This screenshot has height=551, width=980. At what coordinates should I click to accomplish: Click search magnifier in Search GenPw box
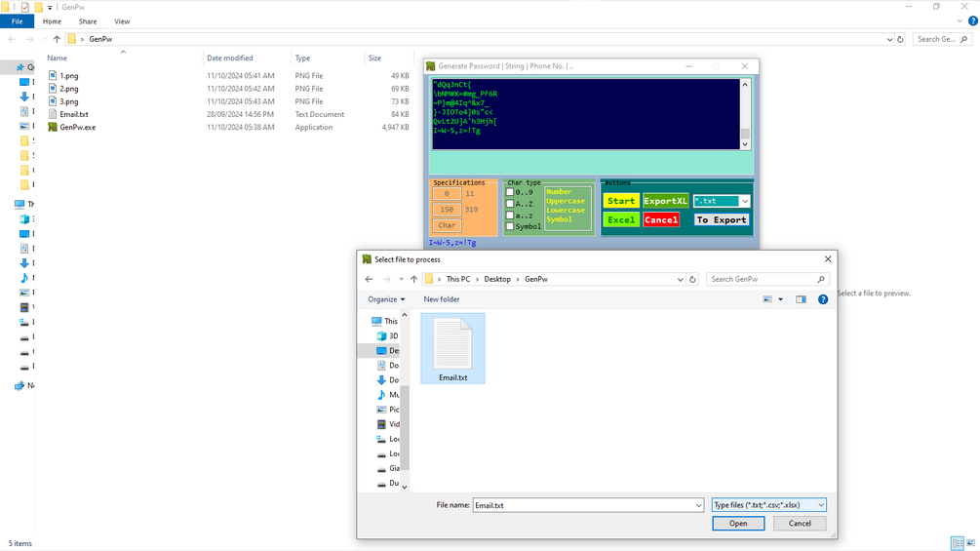[821, 279]
